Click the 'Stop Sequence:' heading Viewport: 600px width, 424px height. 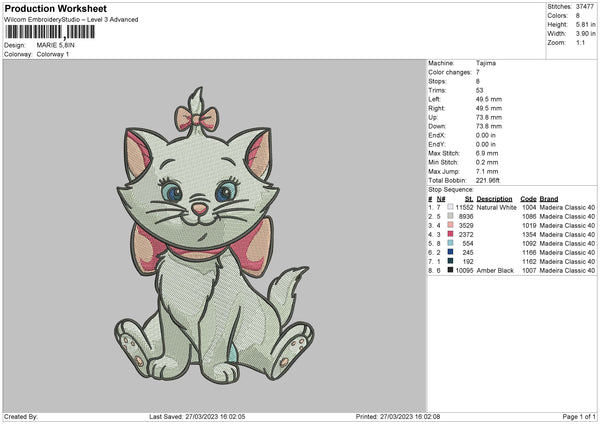point(451,190)
